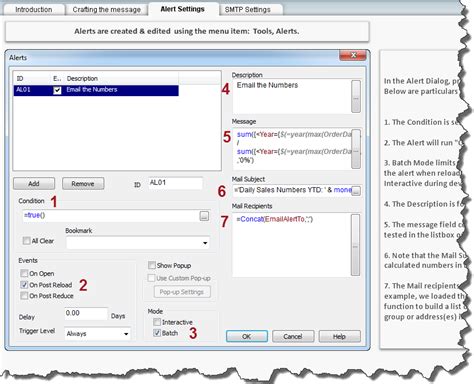Click the Pop-up Settings button

click(182, 292)
